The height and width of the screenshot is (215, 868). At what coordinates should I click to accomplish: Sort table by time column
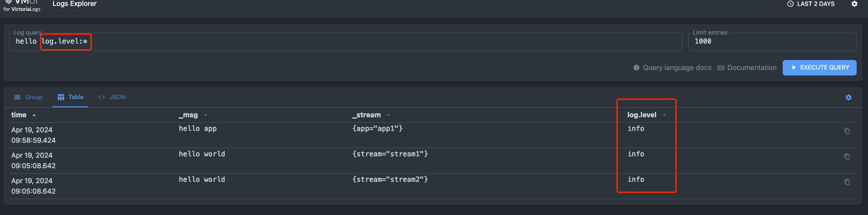tap(19, 115)
